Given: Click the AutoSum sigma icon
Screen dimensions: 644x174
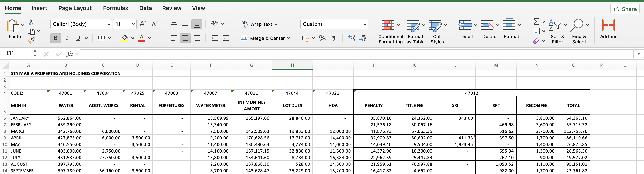Looking at the screenshot, I should [536, 22].
